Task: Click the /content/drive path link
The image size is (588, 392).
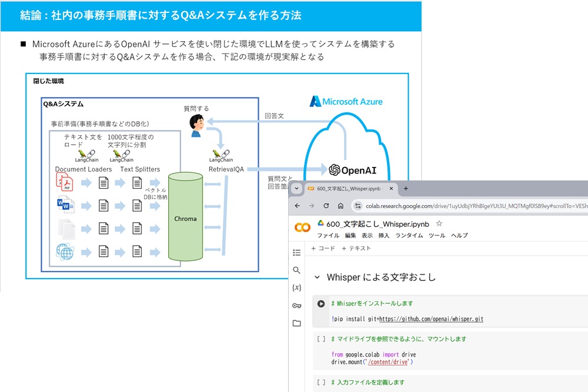Action: click(388, 362)
